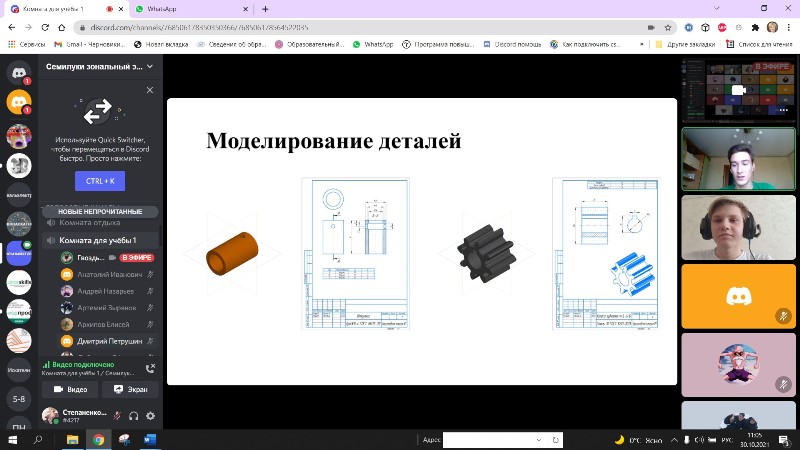800x450 pixels.
Task: Open Word from the Windows taskbar
Action: [150, 439]
